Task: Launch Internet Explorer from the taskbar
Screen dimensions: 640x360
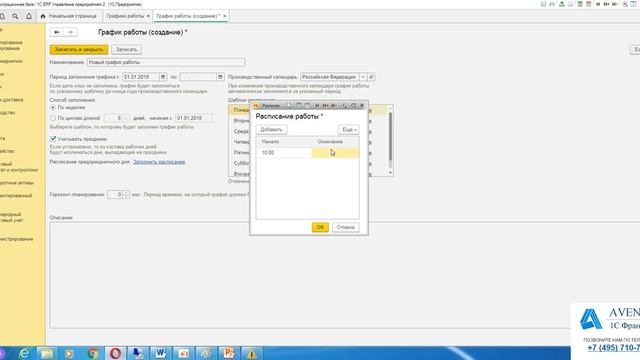Action: click(x=24, y=353)
